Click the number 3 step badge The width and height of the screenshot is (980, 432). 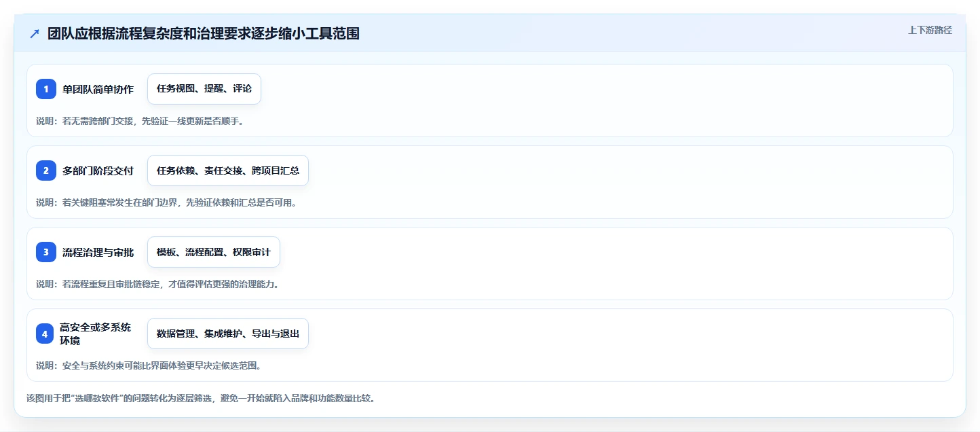pos(46,252)
